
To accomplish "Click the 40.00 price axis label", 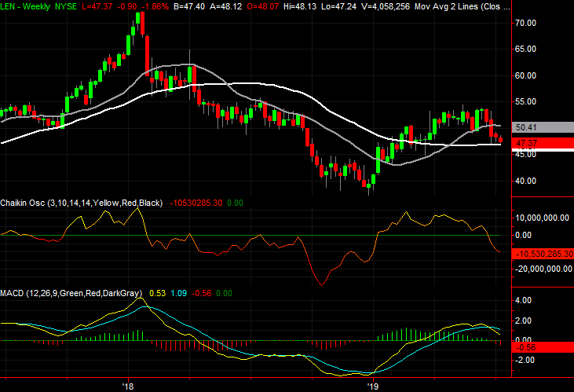I will pyautogui.click(x=525, y=181).
